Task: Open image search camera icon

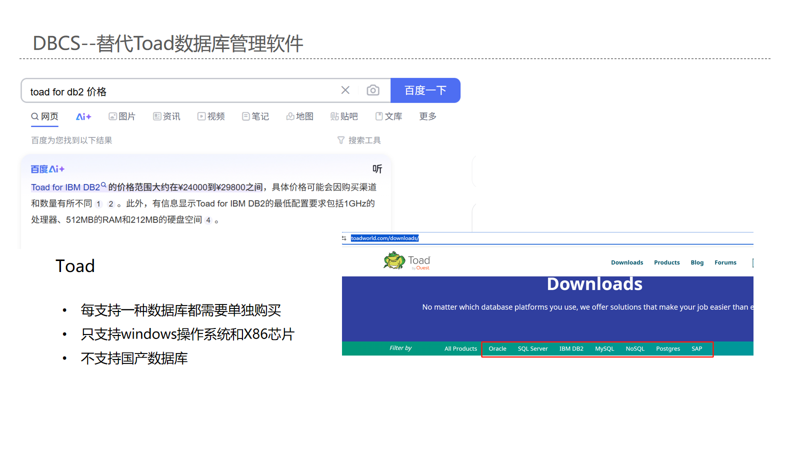Action: click(x=373, y=90)
